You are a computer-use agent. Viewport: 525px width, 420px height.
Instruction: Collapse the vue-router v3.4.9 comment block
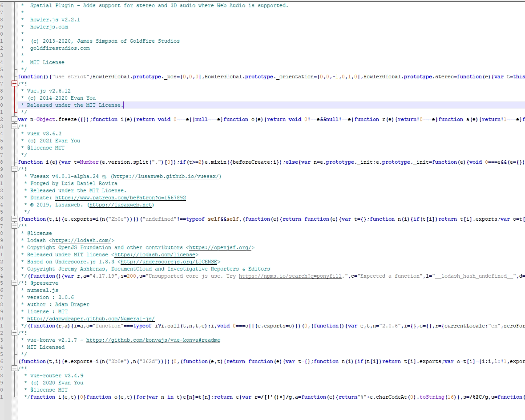14,368
